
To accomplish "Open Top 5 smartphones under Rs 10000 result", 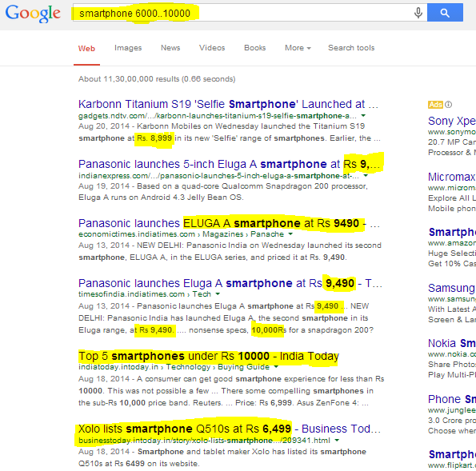I will pos(209,356).
